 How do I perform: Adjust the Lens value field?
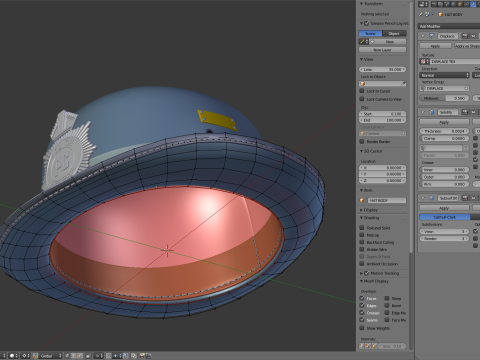[x=383, y=69]
